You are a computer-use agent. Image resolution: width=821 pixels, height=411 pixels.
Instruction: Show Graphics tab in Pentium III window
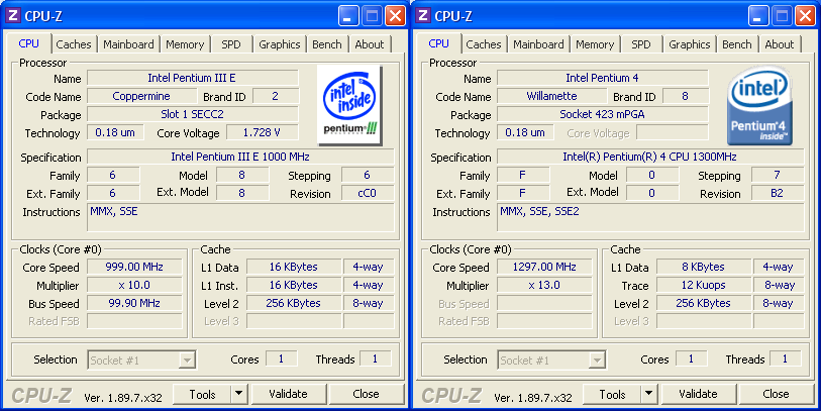(279, 45)
